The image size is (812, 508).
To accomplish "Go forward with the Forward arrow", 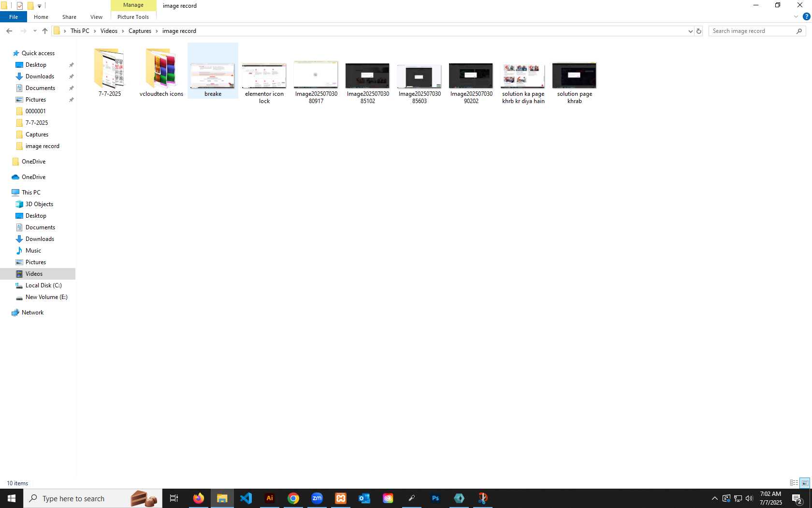I will pyautogui.click(x=23, y=31).
